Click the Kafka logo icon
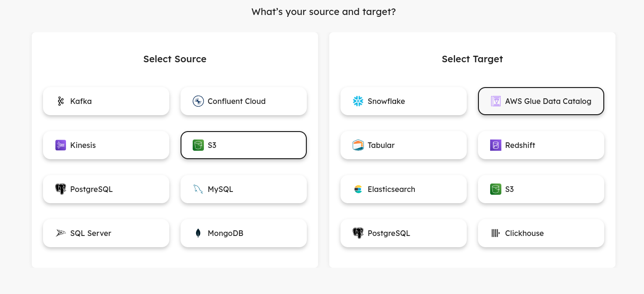 [60, 101]
